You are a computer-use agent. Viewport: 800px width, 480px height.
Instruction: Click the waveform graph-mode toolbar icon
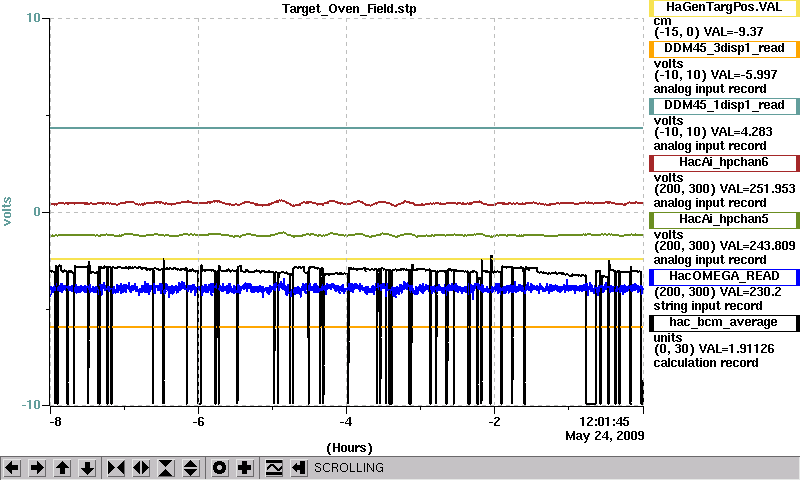[274, 468]
